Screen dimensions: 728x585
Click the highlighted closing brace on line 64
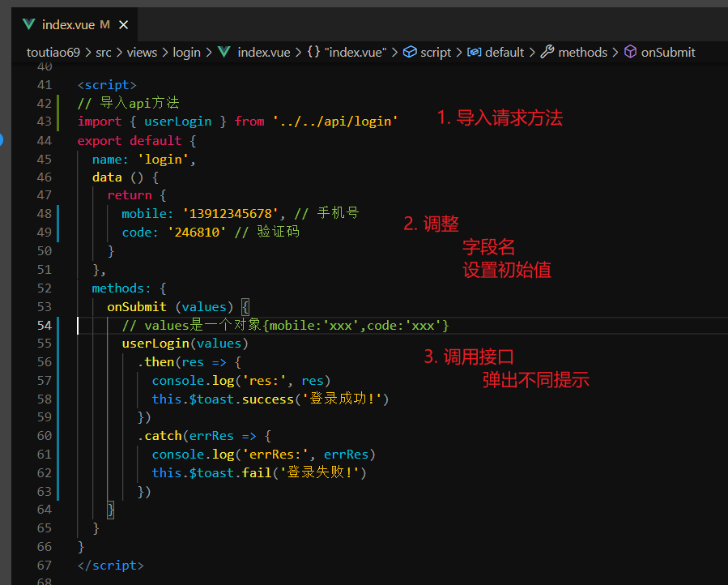click(110, 510)
